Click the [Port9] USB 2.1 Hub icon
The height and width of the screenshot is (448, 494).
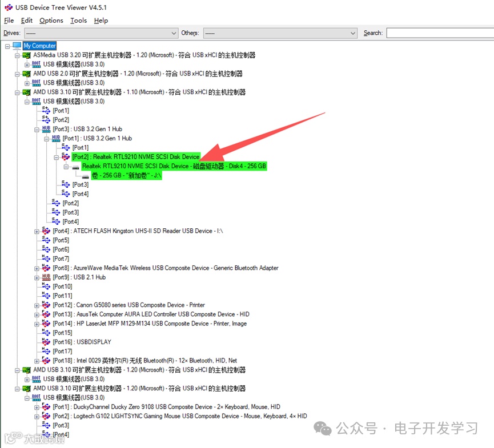(x=46, y=277)
